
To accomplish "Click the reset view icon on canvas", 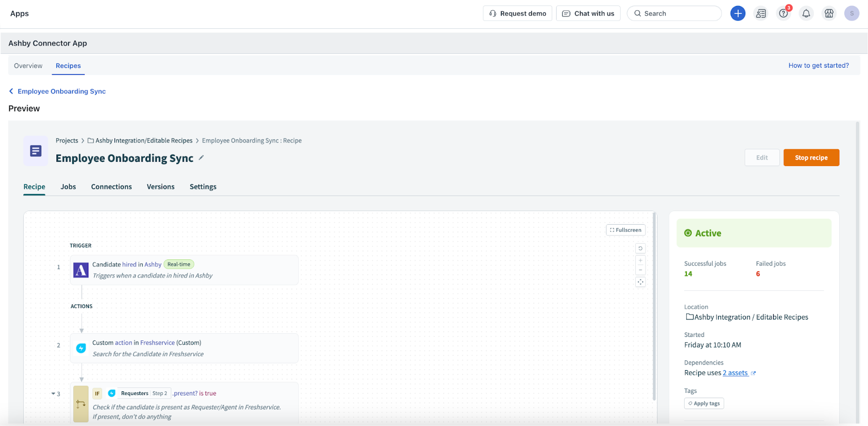I will click(x=640, y=249).
